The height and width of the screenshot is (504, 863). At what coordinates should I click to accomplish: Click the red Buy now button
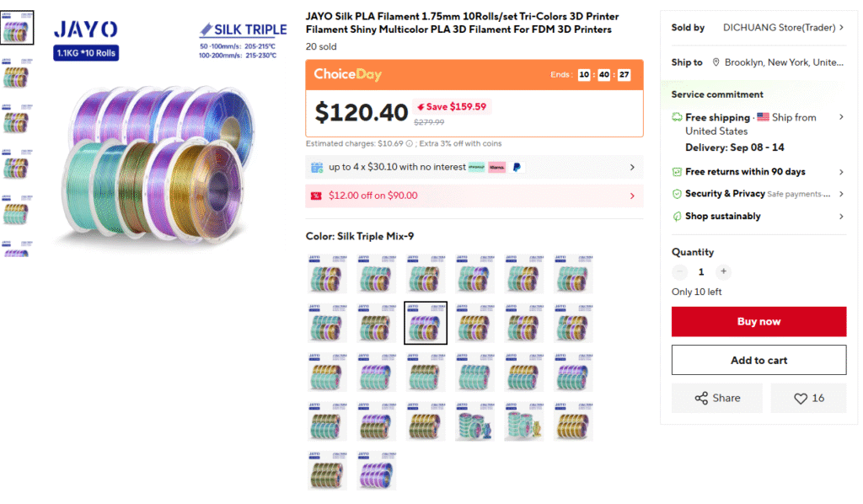[x=759, y=322]
